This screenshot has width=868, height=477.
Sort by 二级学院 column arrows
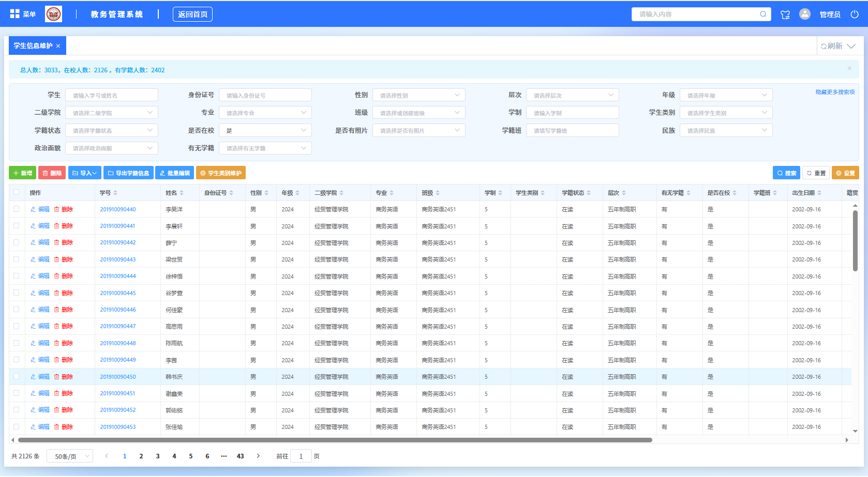341,193
